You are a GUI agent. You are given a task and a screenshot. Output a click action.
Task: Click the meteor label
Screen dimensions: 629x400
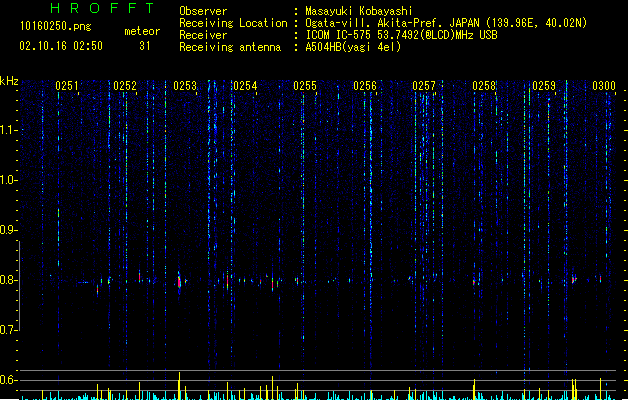pyautogui.click(x=142, y=31)
